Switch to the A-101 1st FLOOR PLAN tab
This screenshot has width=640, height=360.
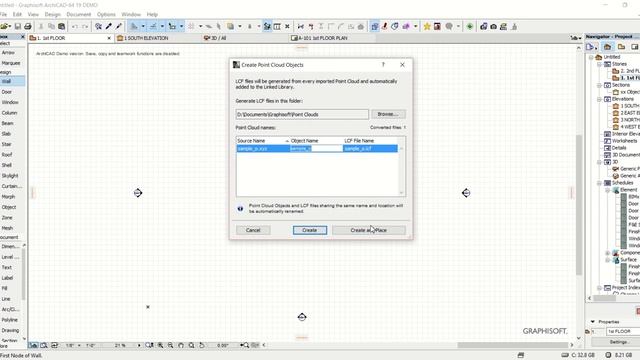322,38
